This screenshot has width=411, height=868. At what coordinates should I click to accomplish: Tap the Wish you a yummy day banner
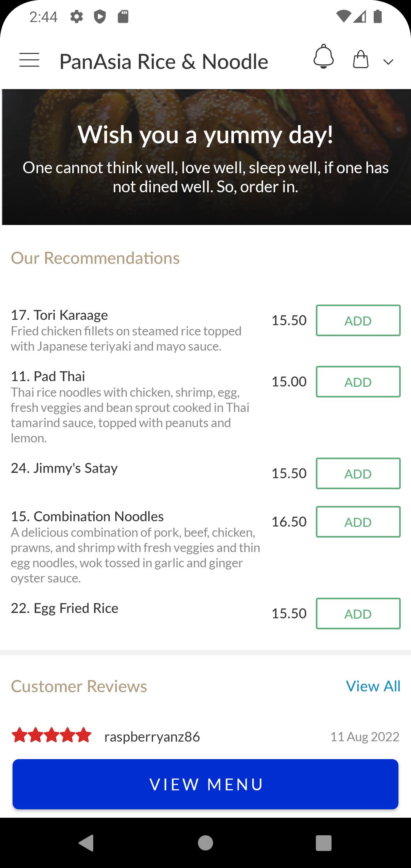(x=205, y=157)
